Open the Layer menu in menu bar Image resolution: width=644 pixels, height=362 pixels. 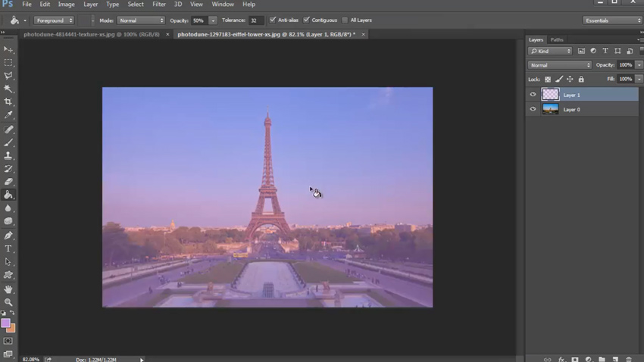pos(90,5)
